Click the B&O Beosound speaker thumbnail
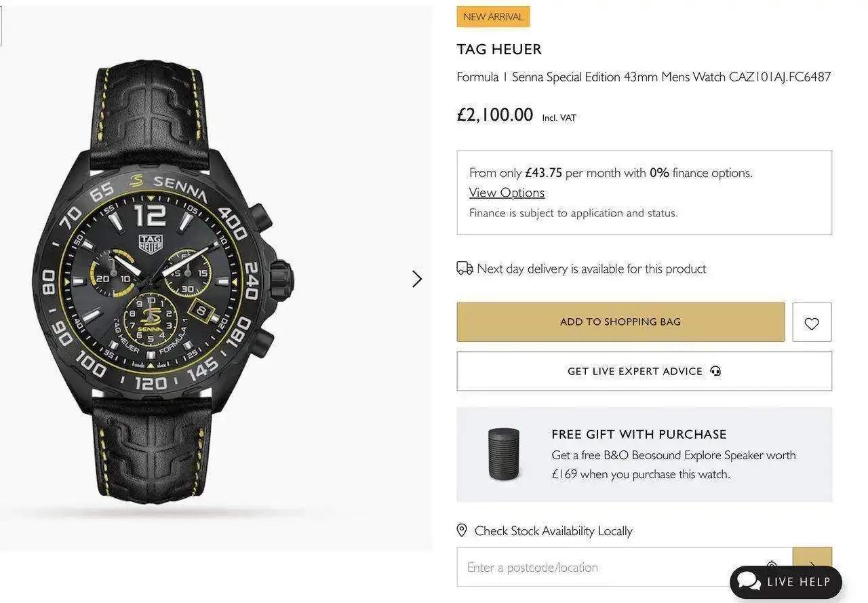 click(x=504, y=454)
